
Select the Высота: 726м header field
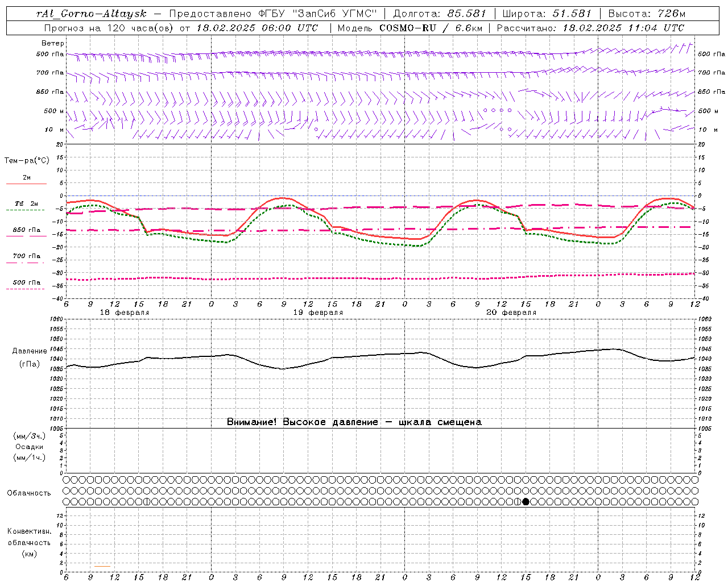647,14
